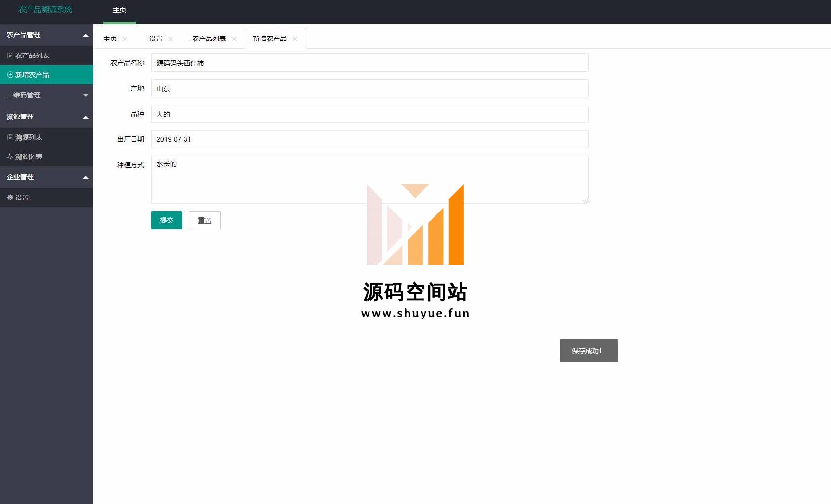Viewport: 831px width, 504px height.
Task: Switch to the 农产品列表 page tab
Action: [209, 39]
